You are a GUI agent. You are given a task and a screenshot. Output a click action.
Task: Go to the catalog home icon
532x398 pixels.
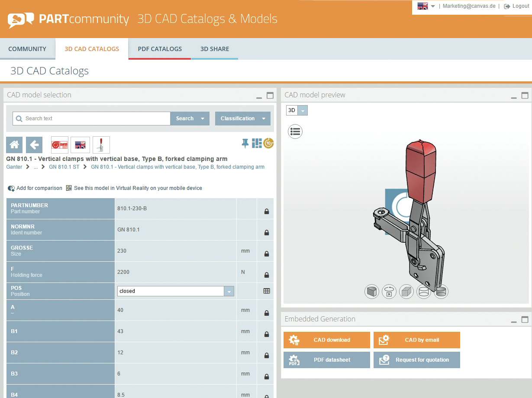(14, 145)
